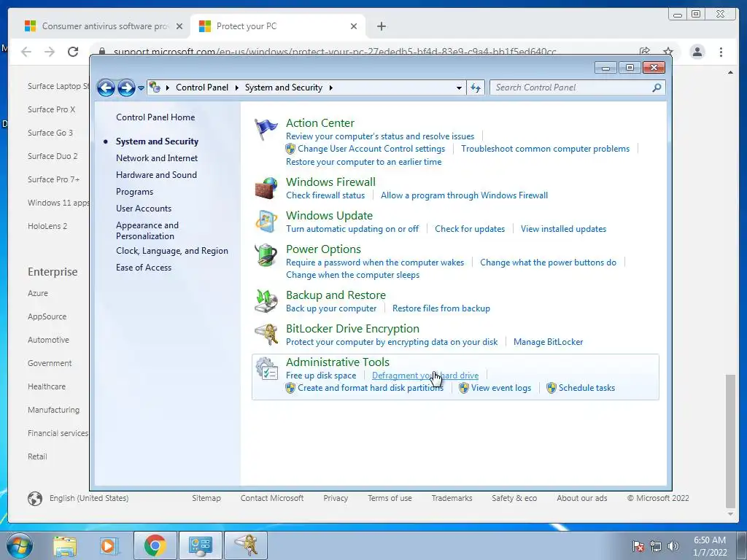Expand the arrow after Control Panel breadcrumb
Image resolution: width=747 pixels, height=560 pixels.
click(x=237, y=87)
